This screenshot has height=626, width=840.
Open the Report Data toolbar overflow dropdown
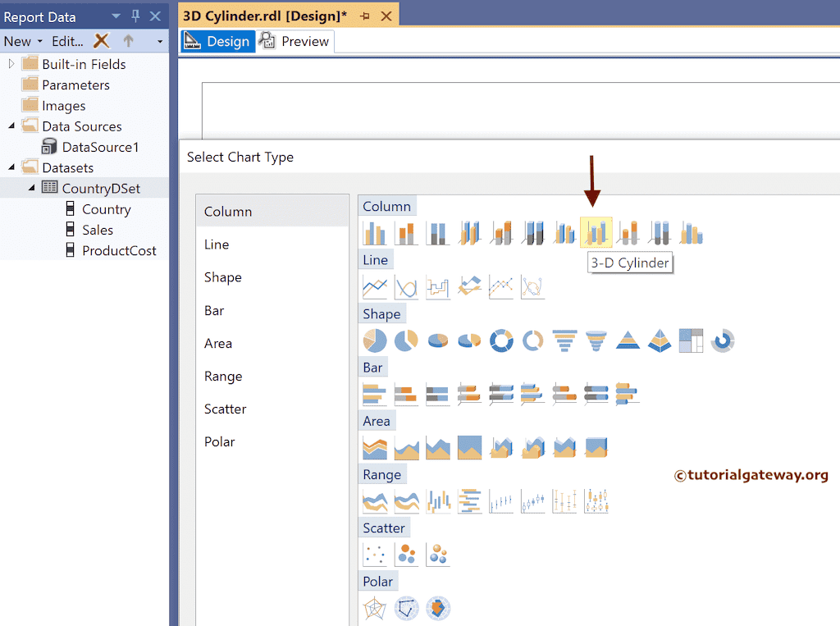point(160,41)
